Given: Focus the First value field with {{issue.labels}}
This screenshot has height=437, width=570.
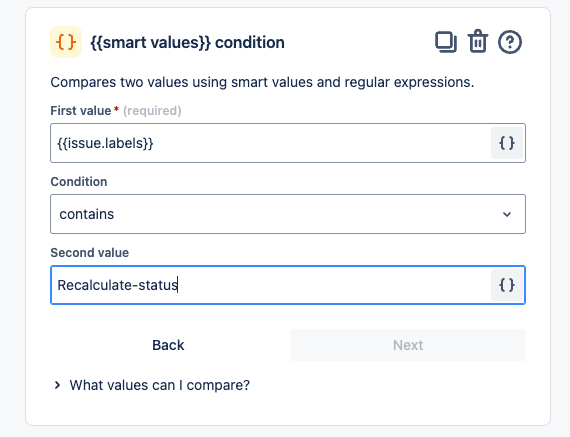Looking at the screenshot, I should [270, 143].
